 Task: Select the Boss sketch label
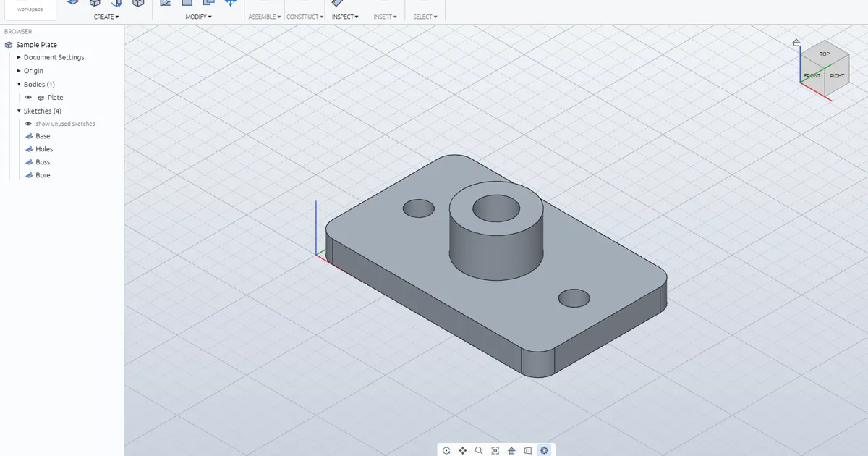coord(43,162)
